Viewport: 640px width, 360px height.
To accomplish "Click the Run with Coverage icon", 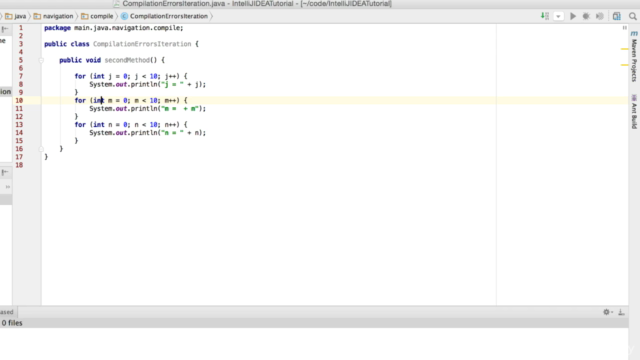I will (600, 16).
